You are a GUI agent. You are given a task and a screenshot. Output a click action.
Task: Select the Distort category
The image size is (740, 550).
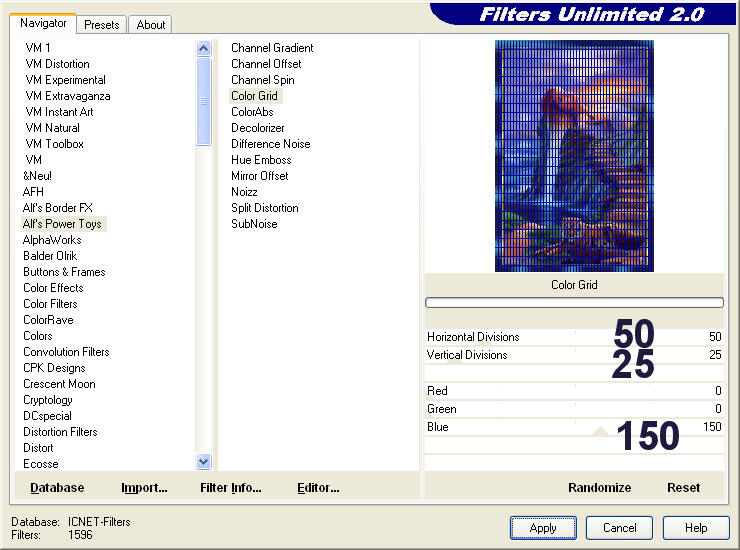(x=38, y=449)
